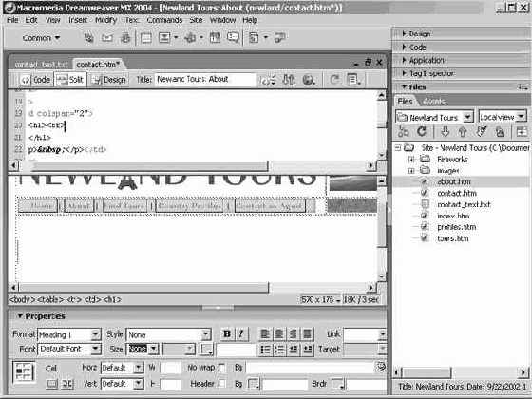Open the Newland Tours site dropdown
Screen dimensions: 532x399
[x=467, y=118]
